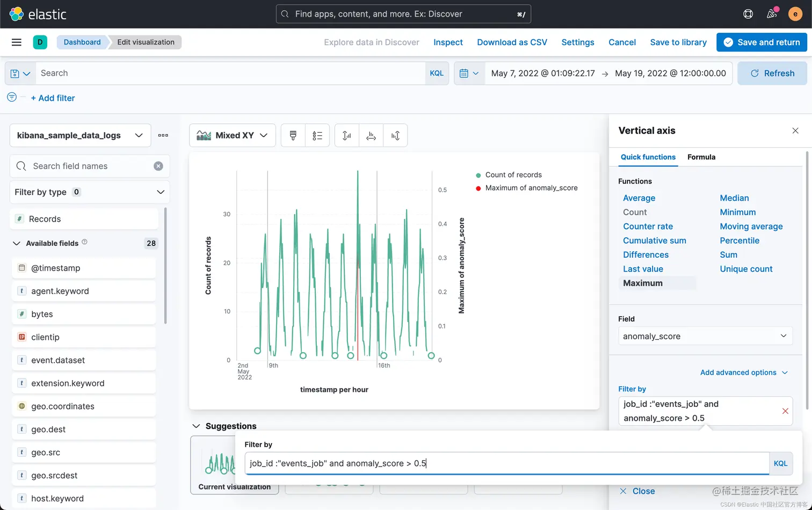Go to Dashboard breadcrumb
The width and height of the screenshot is (812, 510).
(x=82, y=42)
